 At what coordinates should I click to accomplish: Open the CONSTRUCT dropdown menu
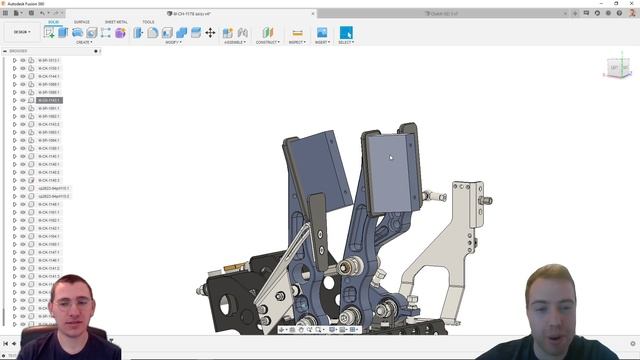coord(268,42)
